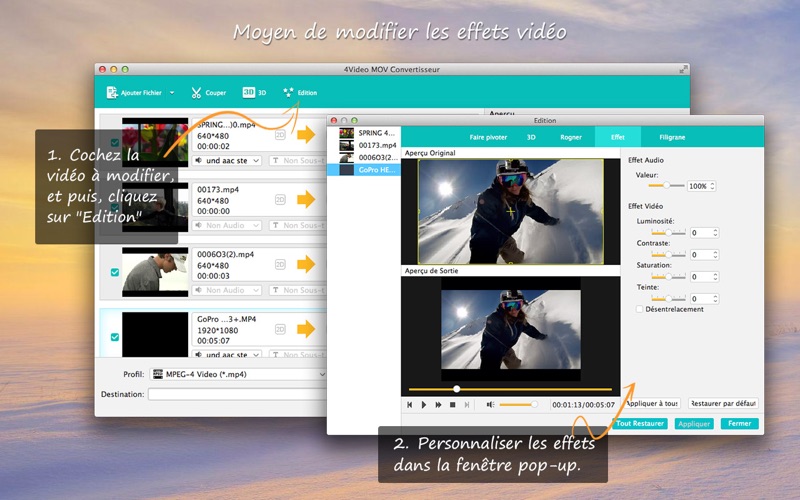Select 0006O3(2... in Edition file list
800x500 pixels.
click(364, 158)
